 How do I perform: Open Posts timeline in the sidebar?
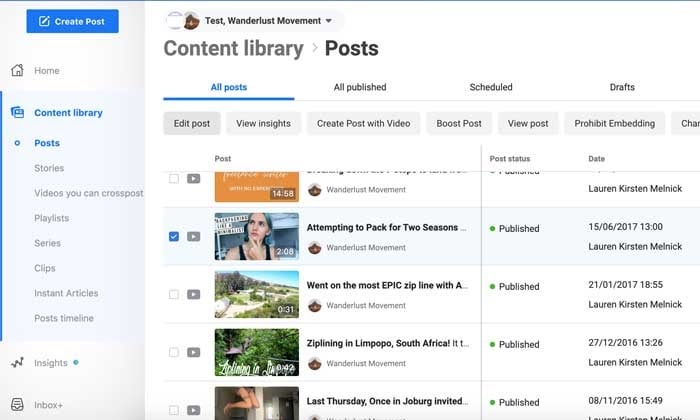pyautogui.click(x=64, y=318)
